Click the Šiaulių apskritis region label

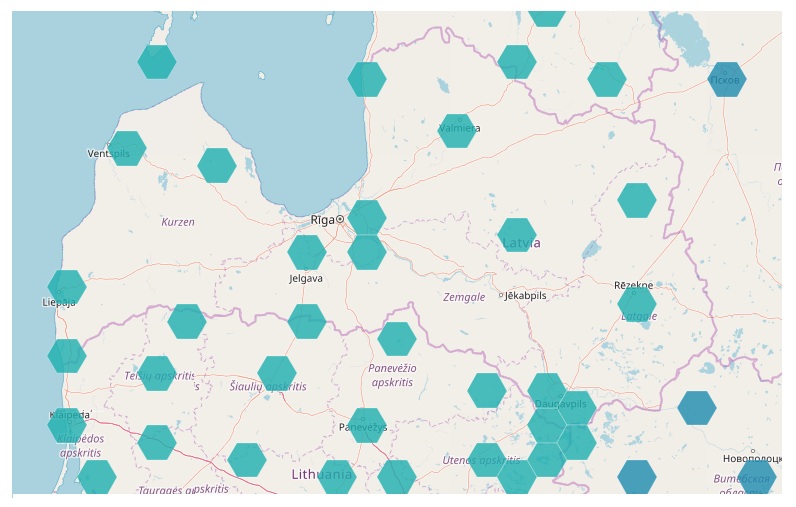(268, 386)
